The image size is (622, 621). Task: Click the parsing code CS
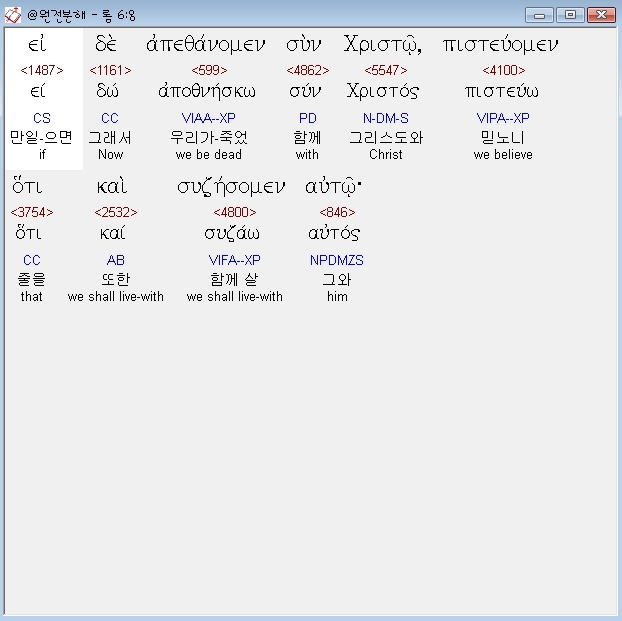click(x=42, y=118)
